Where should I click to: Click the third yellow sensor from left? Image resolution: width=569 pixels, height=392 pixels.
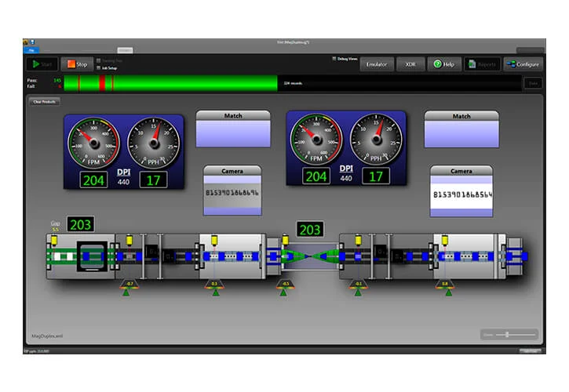(214, 240)
